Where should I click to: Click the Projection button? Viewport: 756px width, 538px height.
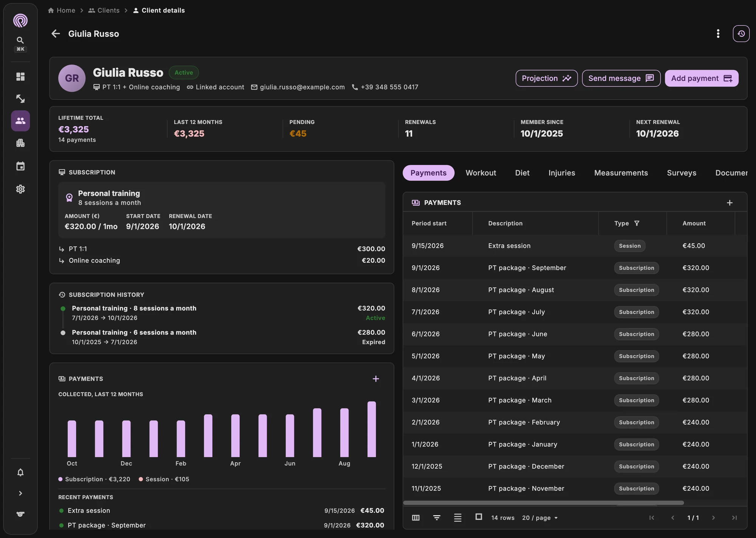[547, 78]
